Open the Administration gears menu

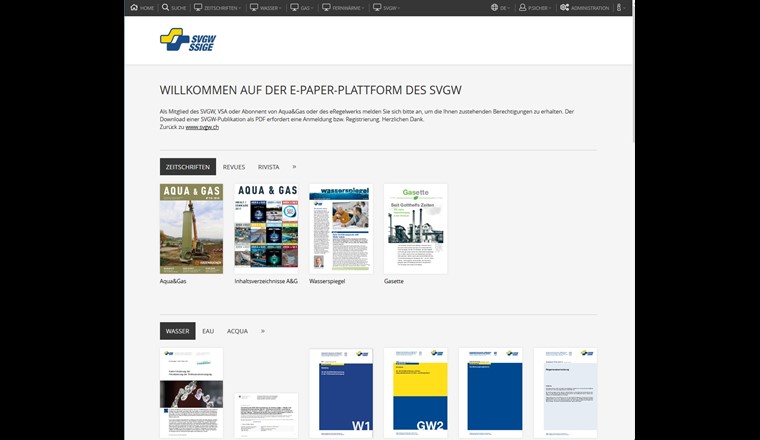point(585,8)
